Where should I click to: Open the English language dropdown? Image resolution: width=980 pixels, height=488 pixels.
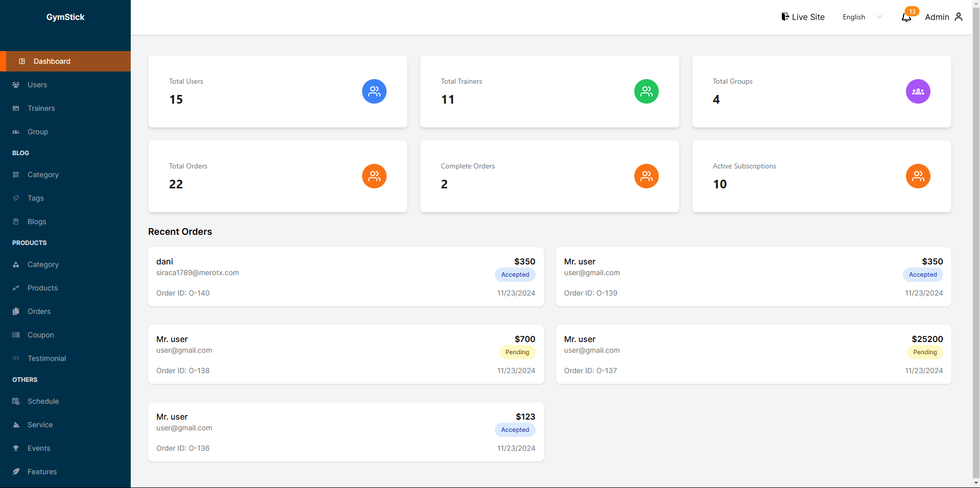tap(862, 17)
